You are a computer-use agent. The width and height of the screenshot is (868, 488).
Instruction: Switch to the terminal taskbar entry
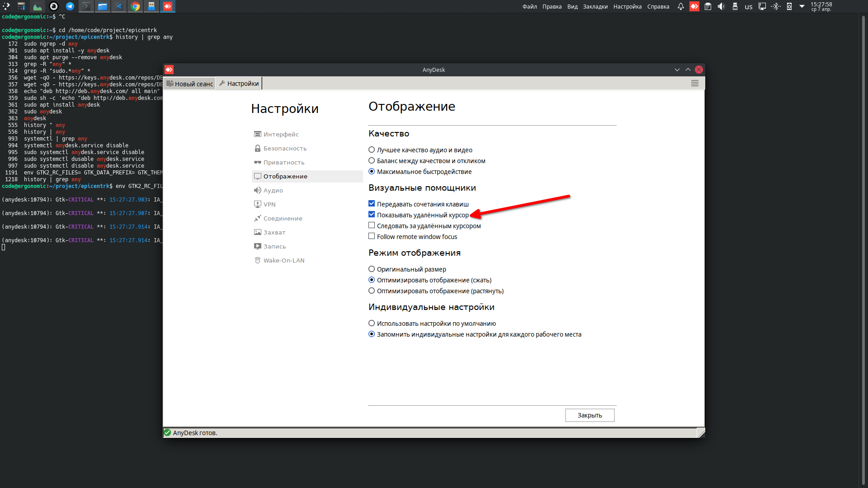(x=86, y=6)
